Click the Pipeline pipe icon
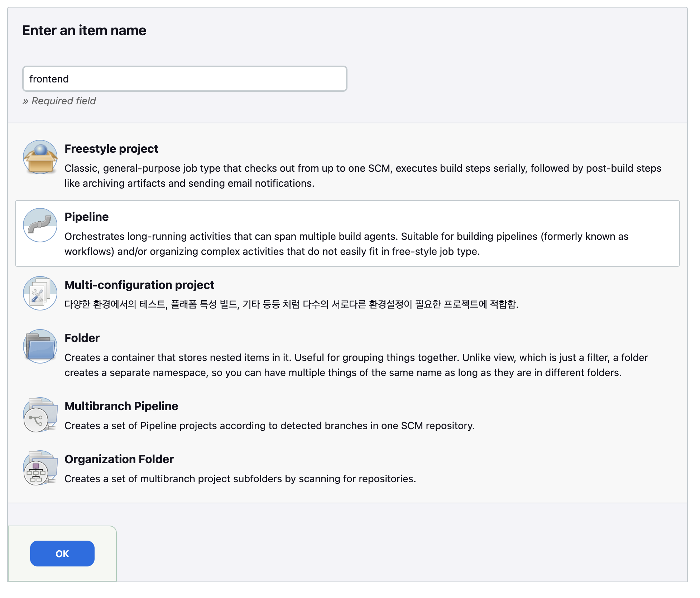The image size is (700, 598). point(40,225)
